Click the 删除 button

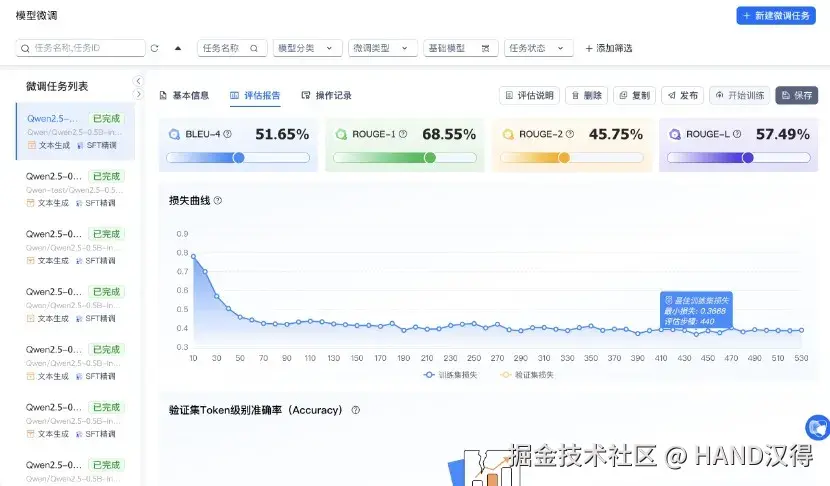[587, 95]
